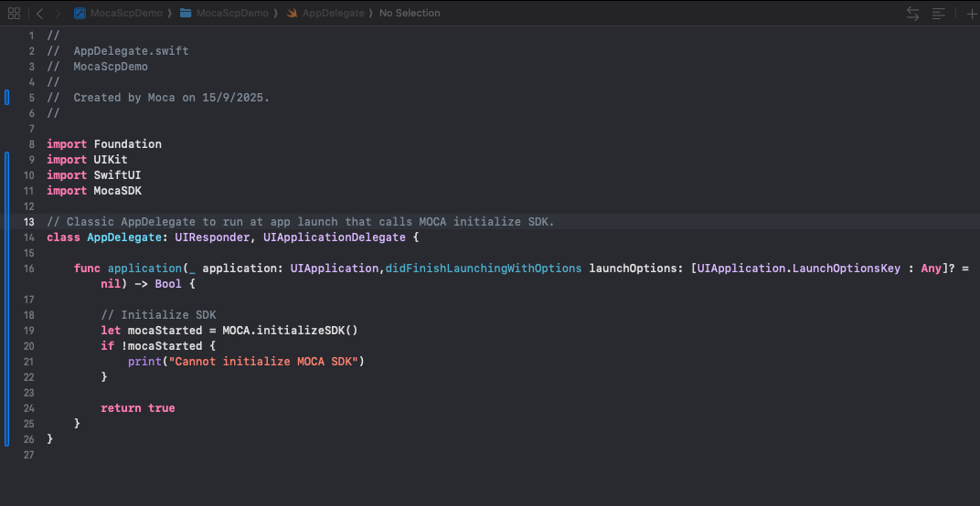
Task: Click 'MOCA.initializeSDK()' call
Action: click(x=290, y=331)
